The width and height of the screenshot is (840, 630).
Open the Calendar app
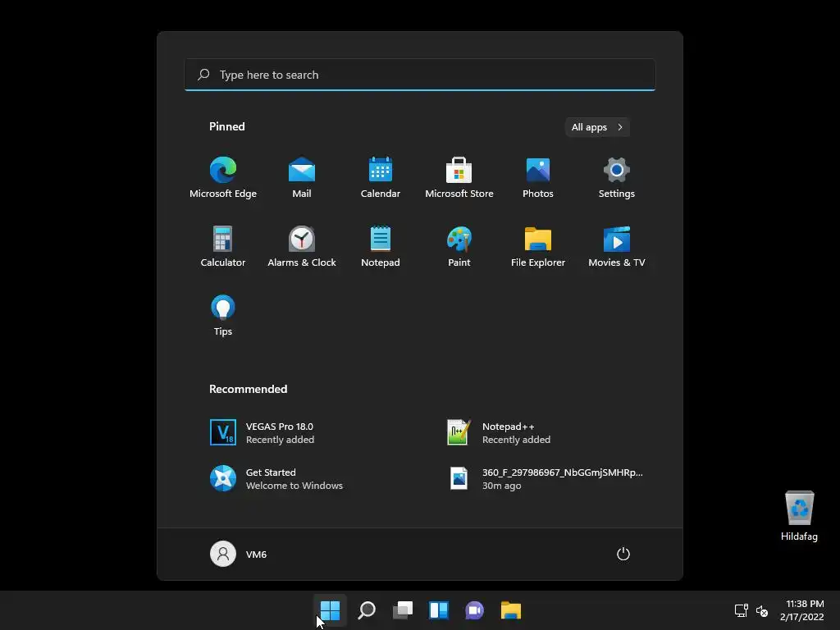pos(381,178)
